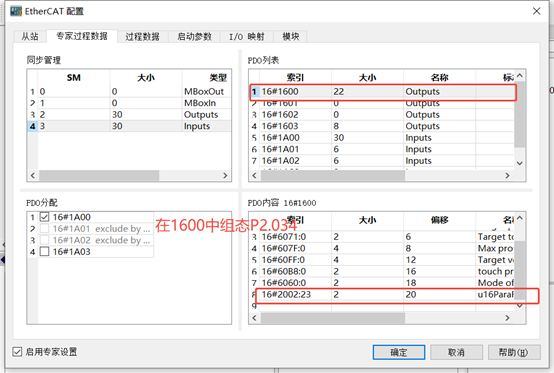Select PDO 16#1603 in PDO列表
554x373 pixels.
[x=382, y=126]
